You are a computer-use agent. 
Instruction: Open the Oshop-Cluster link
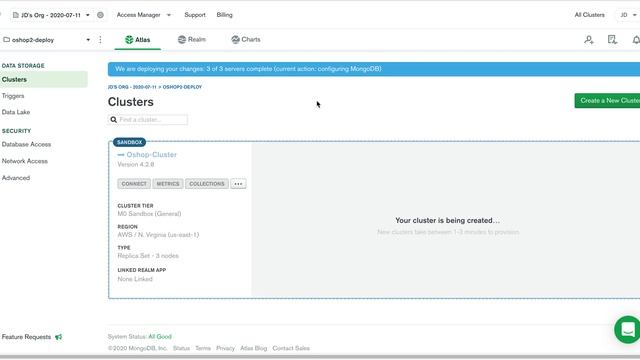tap(151, 155)
